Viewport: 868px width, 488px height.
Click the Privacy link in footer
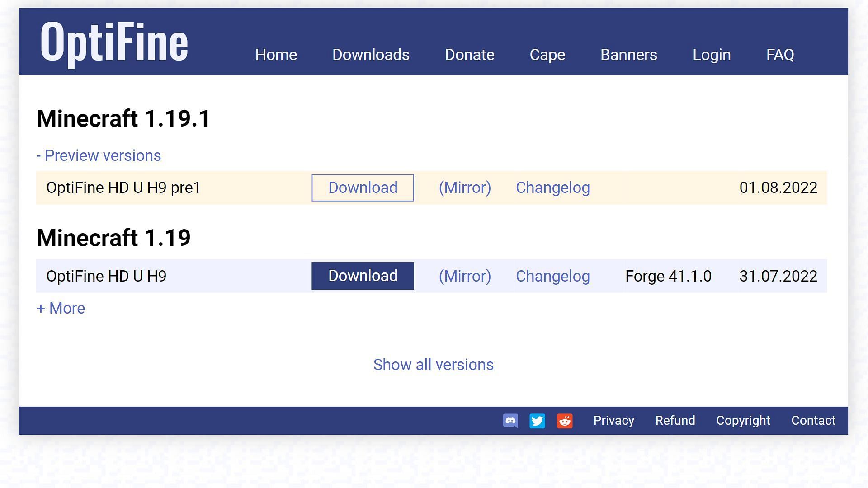pyautogui.click(x=614, y=421)
